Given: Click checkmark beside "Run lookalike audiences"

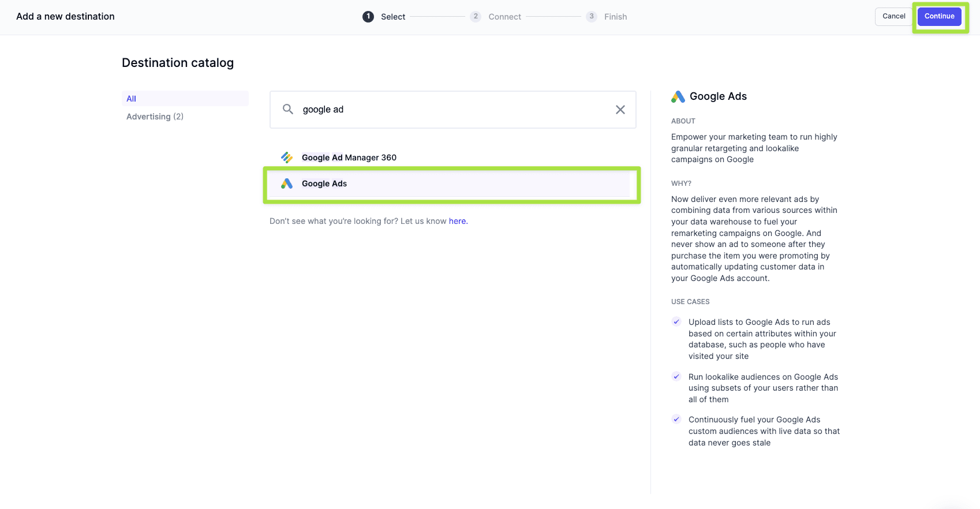Looking at the screenshot, I should tap(676, 377).
